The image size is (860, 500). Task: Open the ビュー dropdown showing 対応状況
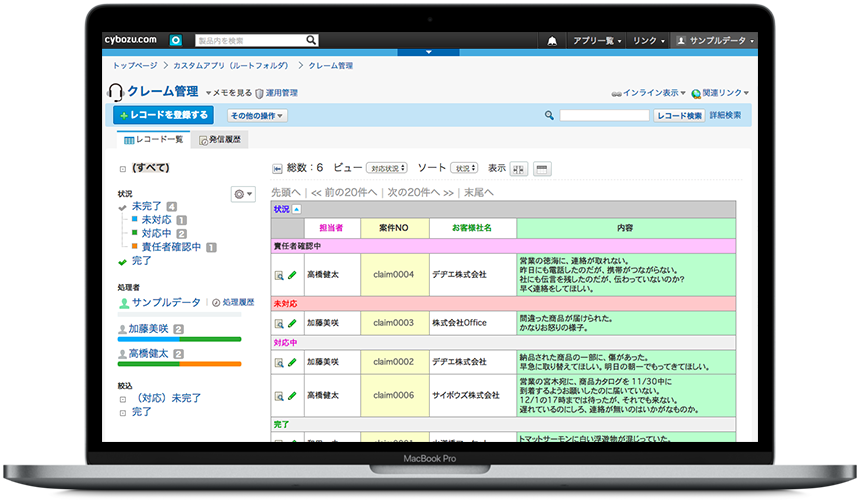(x=386, y=168)
